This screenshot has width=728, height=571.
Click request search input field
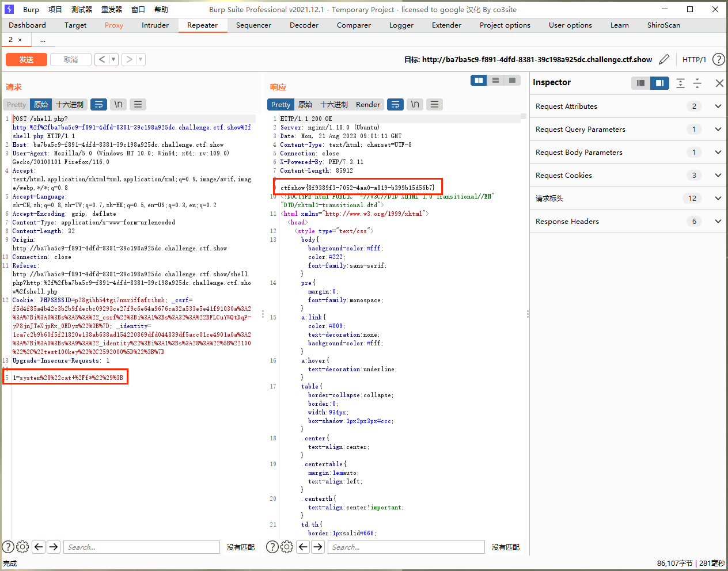point(142,547)
